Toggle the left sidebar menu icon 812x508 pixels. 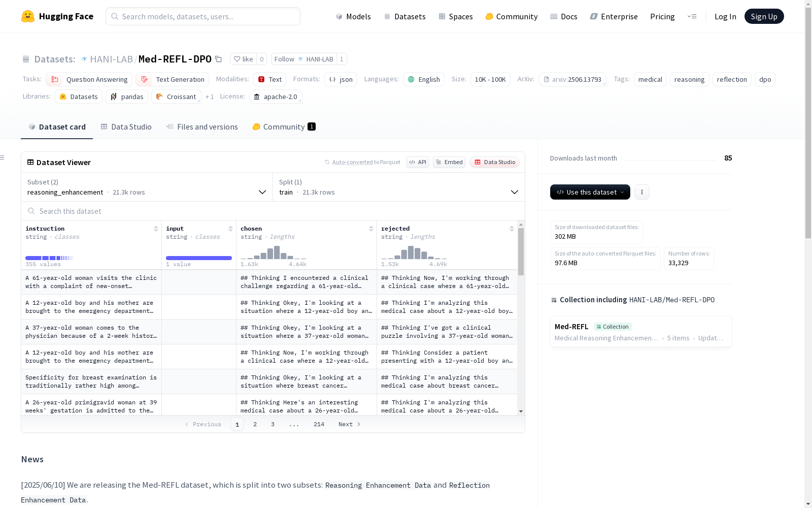[x=2, y=157]
